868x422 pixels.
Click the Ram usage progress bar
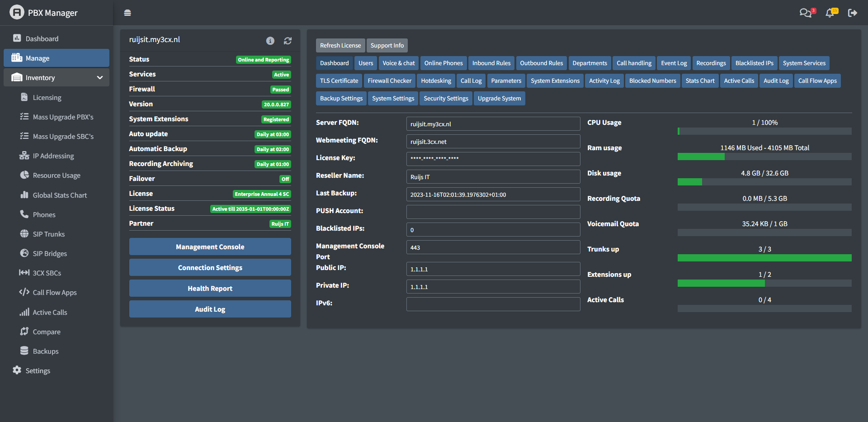764,156
